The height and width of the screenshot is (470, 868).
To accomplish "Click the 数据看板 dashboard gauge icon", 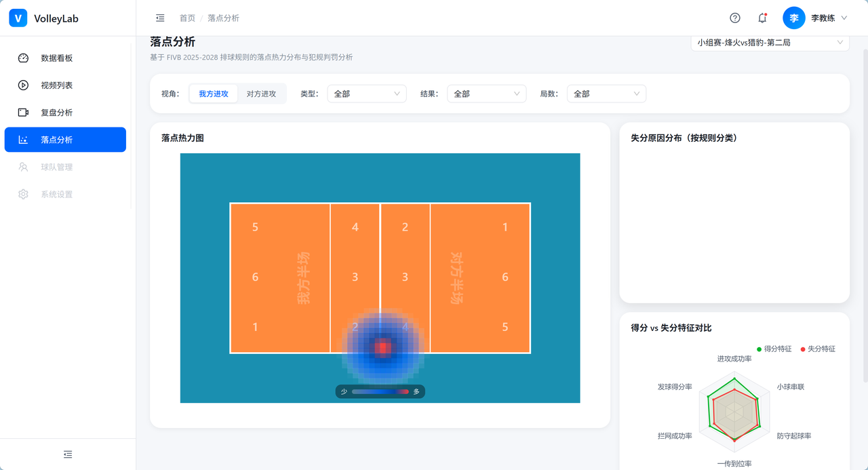I will [x=23, y=58].
